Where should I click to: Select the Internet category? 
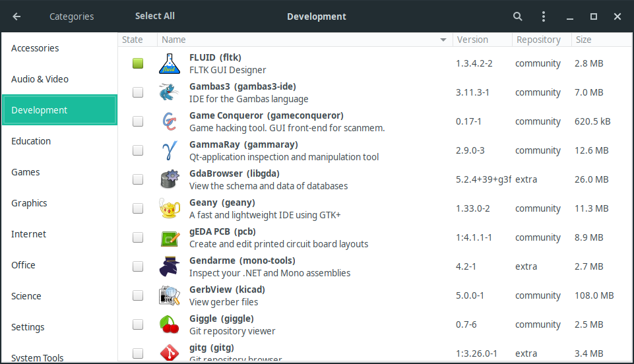coord(59,234)
